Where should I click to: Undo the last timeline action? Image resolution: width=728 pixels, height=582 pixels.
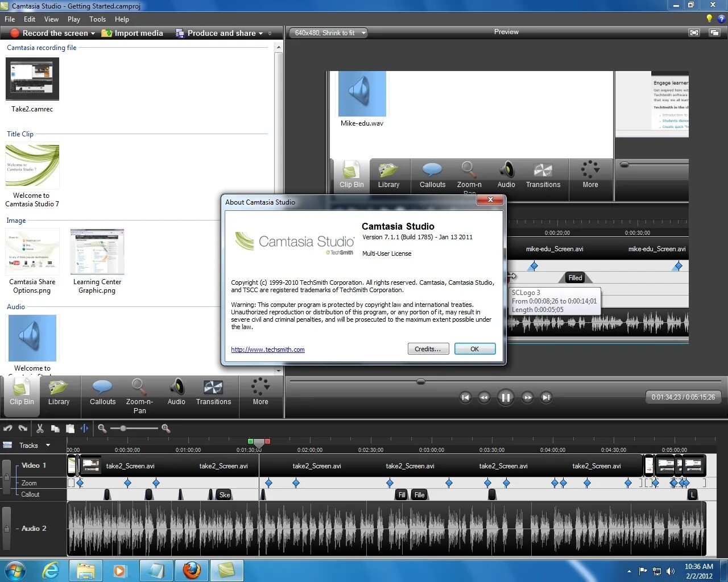pyautogui.click(x=8, y=429)
